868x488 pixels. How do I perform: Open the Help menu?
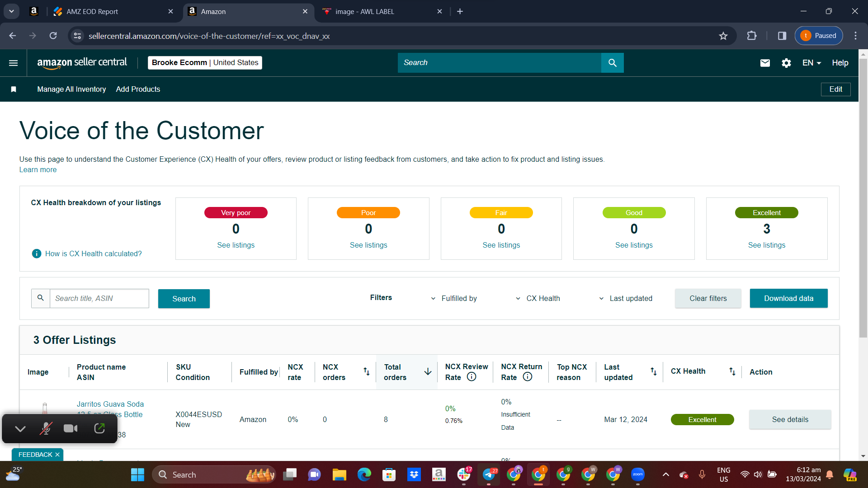(x=840, y=63)
